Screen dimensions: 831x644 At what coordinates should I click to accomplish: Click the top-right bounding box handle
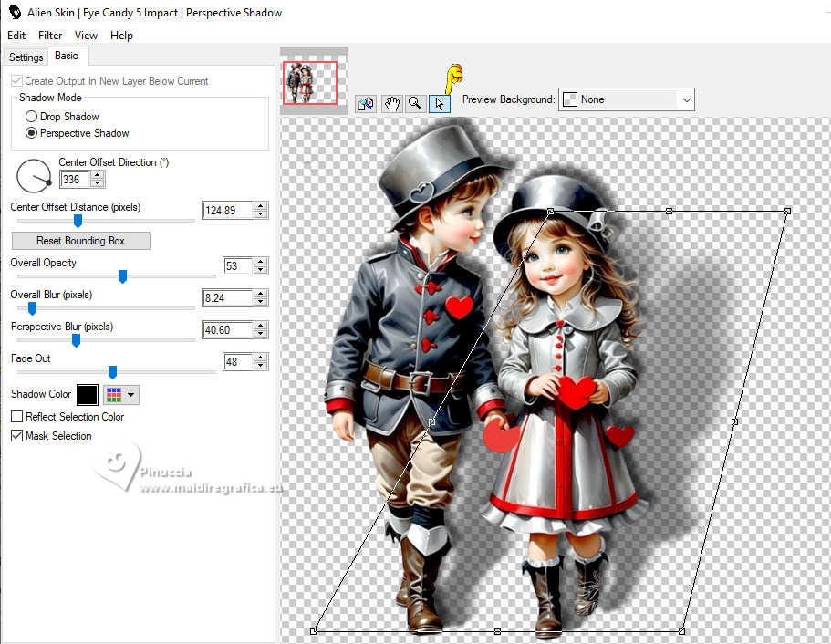(787, 211)
